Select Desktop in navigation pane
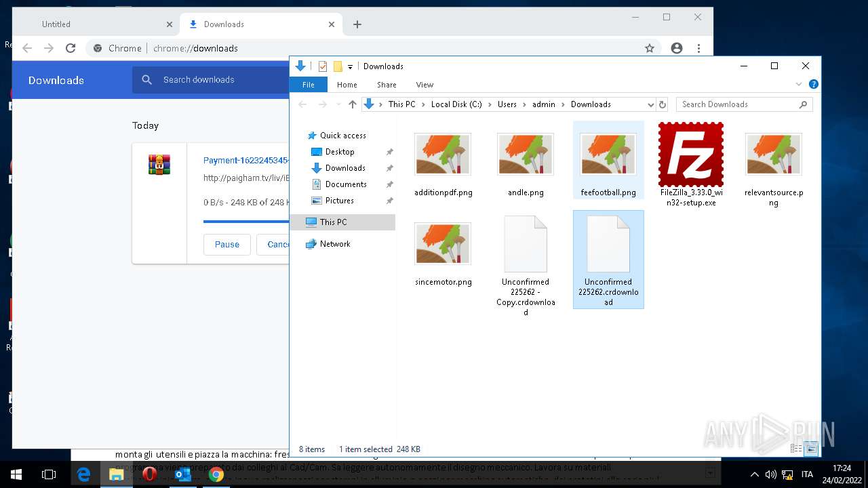This screenshot has height=488, width=868. pos(340,152)
